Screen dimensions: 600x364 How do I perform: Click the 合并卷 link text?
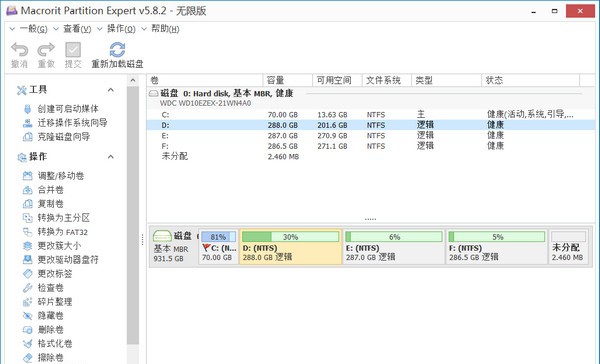tap(51, 190)
